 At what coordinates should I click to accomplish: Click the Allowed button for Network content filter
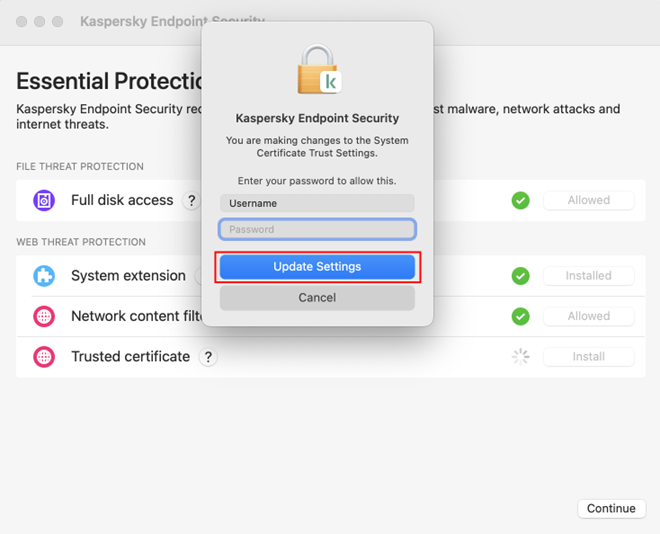click(x=588, y=316)
